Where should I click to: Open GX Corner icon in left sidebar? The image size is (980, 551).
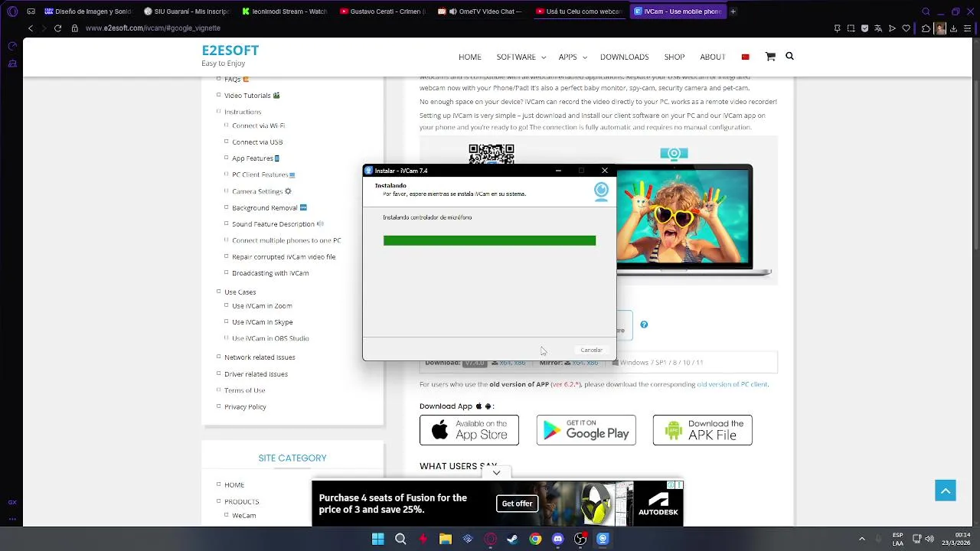[x=12, y=503]
